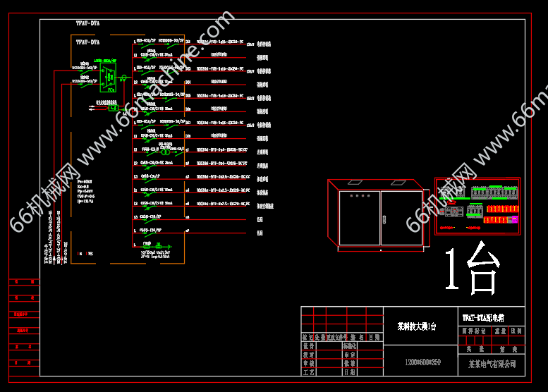Select the "某科技大楼1台" project name cell
Screen dimensions: 548x392
416,326
